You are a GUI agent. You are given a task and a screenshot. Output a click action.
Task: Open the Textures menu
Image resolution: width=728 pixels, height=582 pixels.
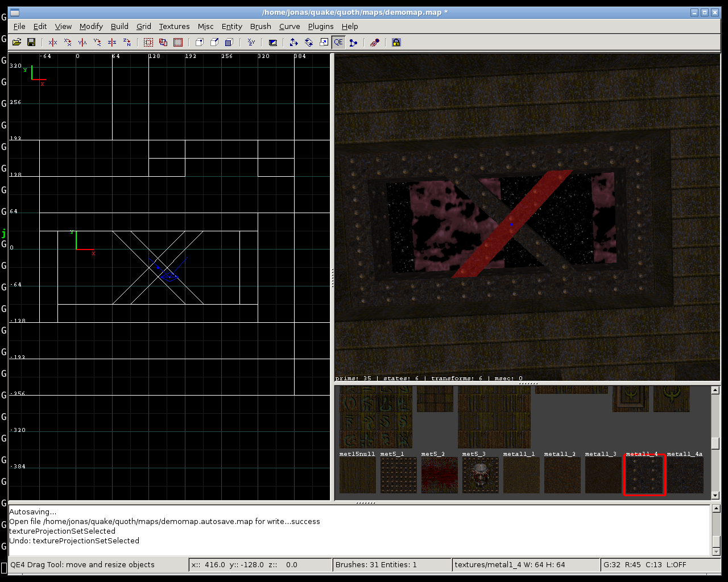click(174, 27)
